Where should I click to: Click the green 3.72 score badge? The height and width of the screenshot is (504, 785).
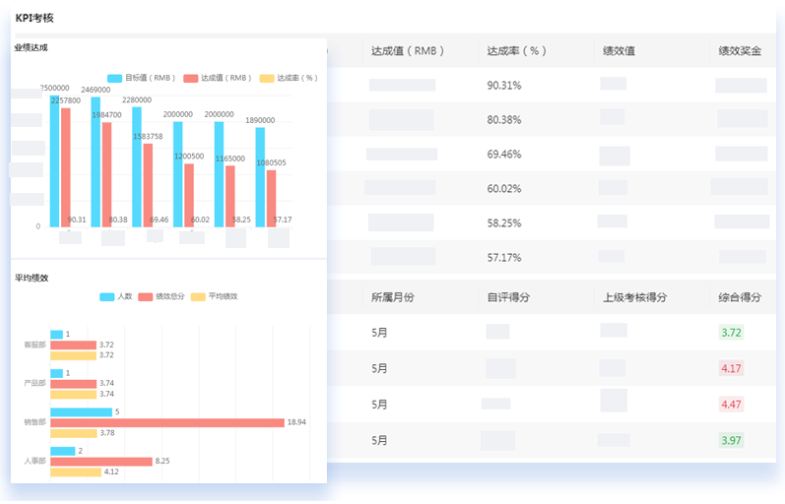pyautogui.click(x=731, y=333)
